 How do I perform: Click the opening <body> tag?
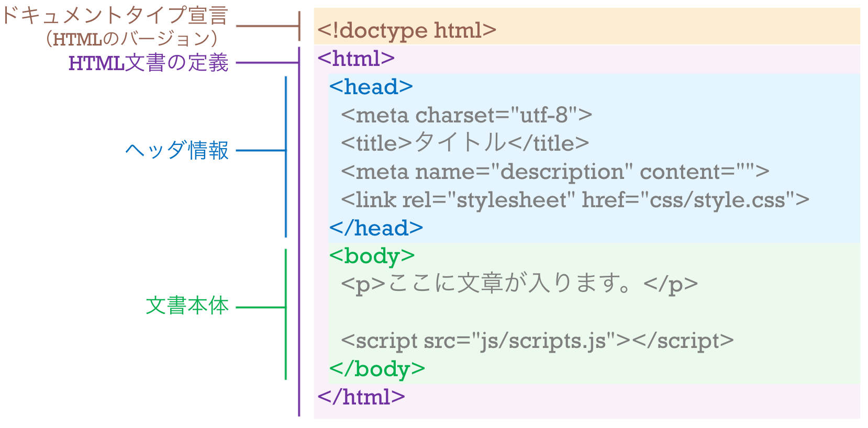[372, 256]
